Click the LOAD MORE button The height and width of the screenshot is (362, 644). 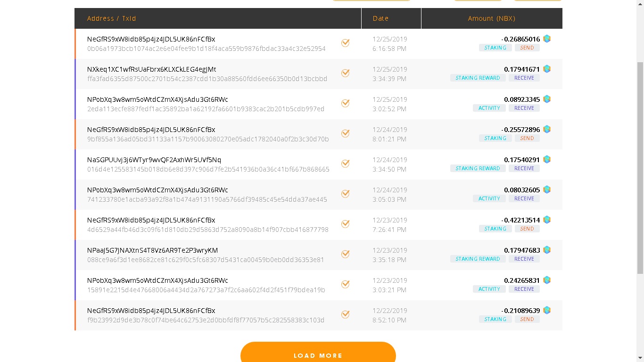click(318, 353)
